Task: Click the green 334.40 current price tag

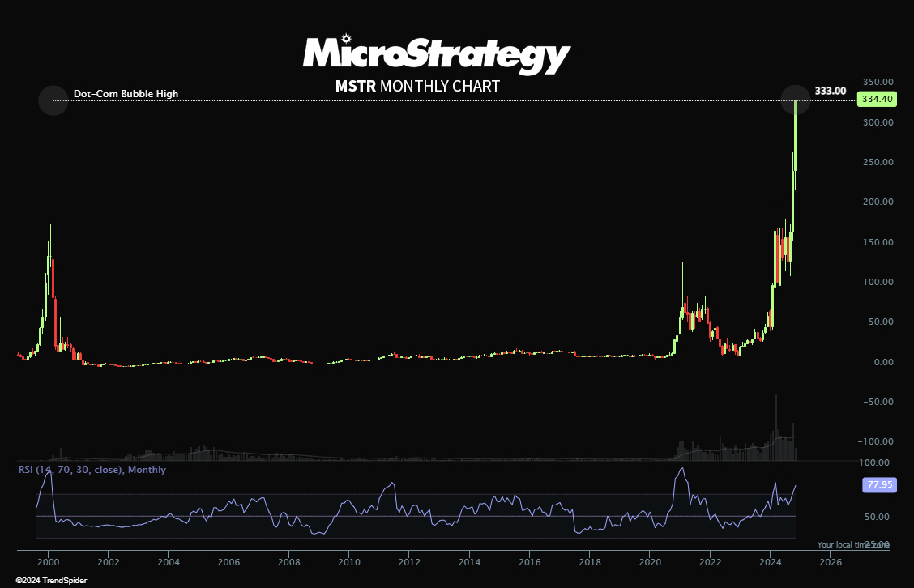Action: click(x=877, y=99)
